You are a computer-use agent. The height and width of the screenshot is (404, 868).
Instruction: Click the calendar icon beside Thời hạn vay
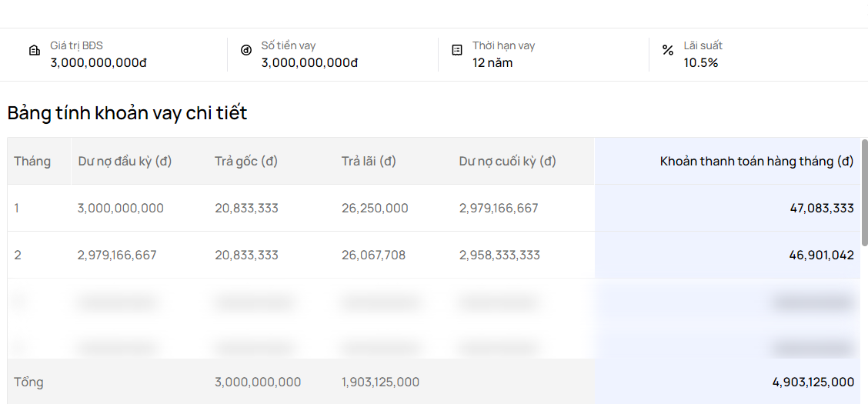[x=457, y=51]
